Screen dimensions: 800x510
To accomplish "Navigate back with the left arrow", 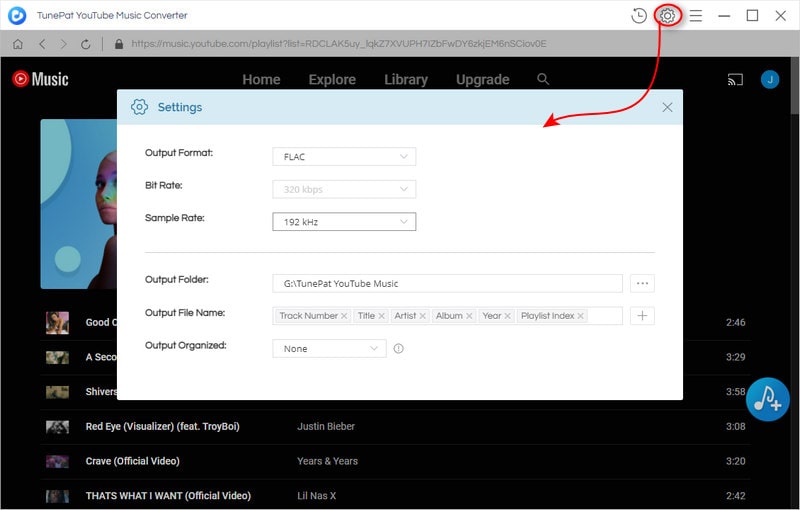I will [x=42, y=44].
